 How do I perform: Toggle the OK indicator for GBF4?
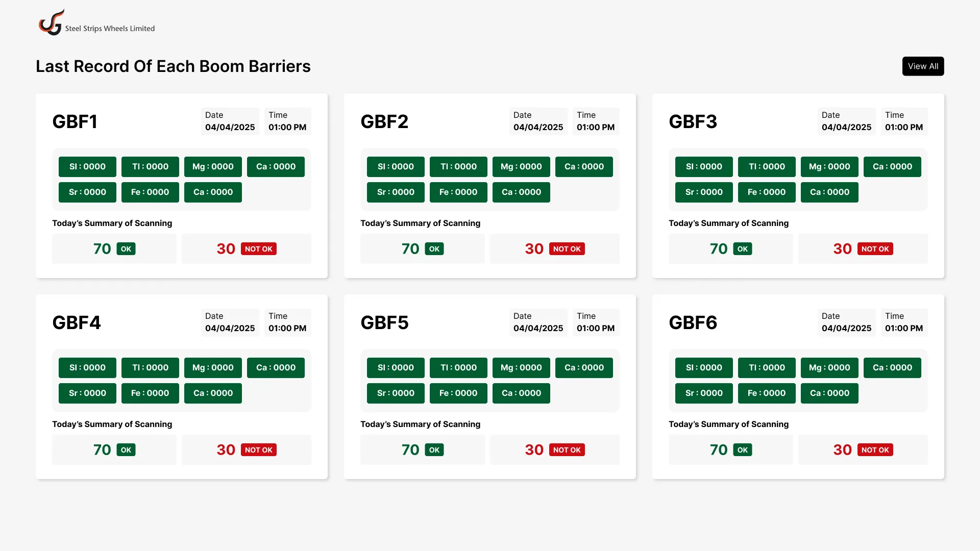(x=126, y=449)
